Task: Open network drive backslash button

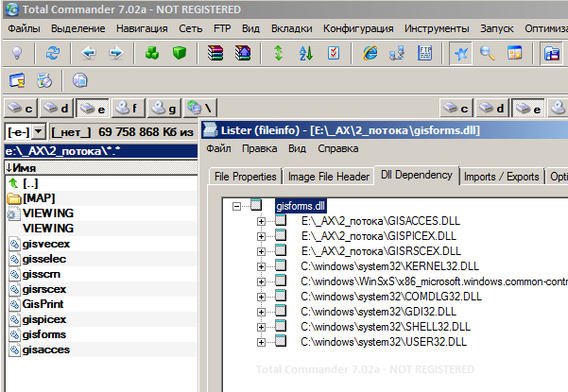Action: pyautogui.click(x=200, y=108)
